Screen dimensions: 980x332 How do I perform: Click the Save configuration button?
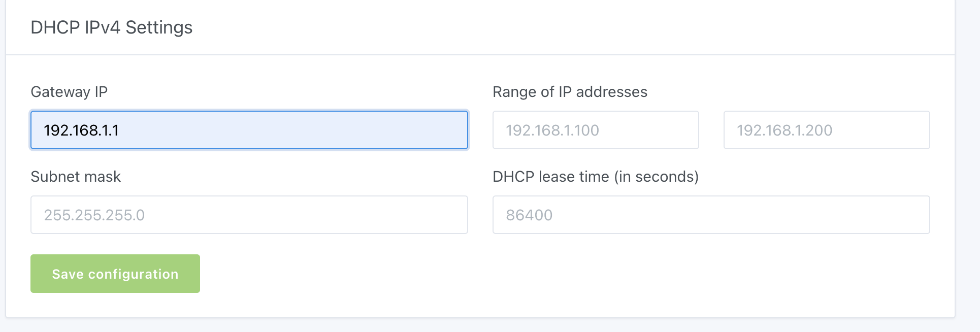coord(115,274)
